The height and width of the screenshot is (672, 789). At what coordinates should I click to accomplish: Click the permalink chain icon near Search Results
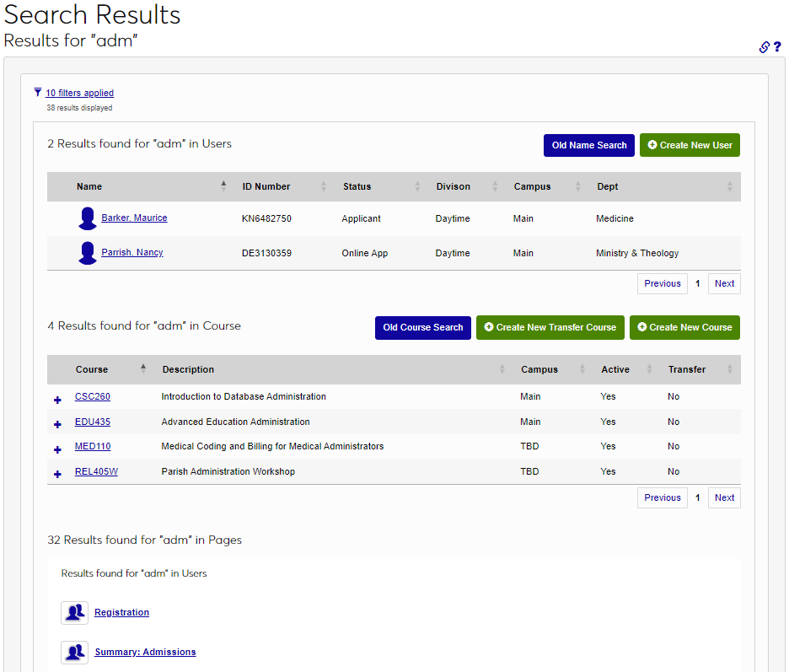tap(764, 47)
